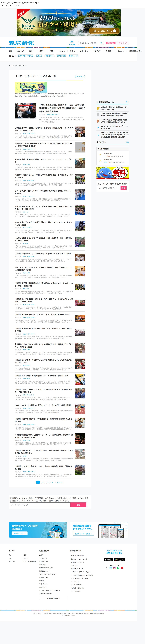The image size is (145, 644).
Task: Open the weather 詳細 link
Action: pyautogui.click(x=127, y=142)
